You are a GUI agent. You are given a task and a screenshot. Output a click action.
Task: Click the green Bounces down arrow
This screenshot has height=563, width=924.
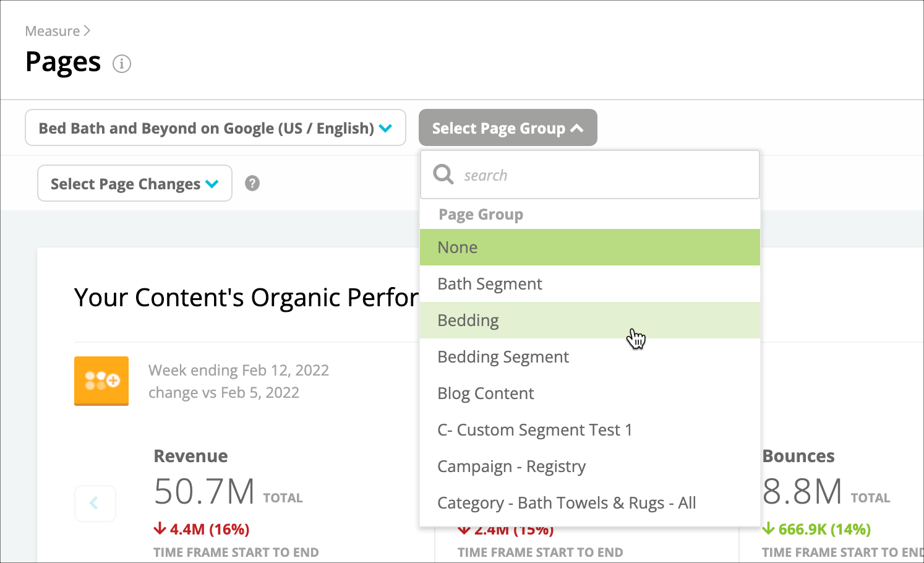coord(768,528)
